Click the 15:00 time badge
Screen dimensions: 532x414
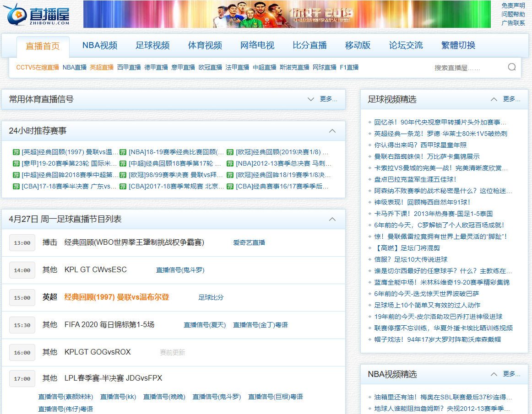tap(22, 298)
